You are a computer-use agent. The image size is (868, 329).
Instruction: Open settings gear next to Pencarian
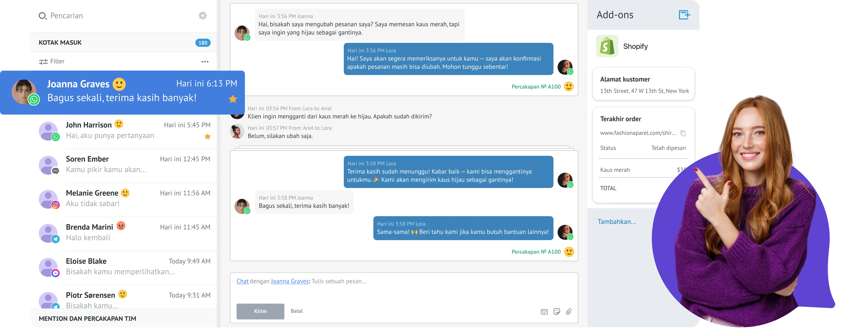tap(202, 15)
